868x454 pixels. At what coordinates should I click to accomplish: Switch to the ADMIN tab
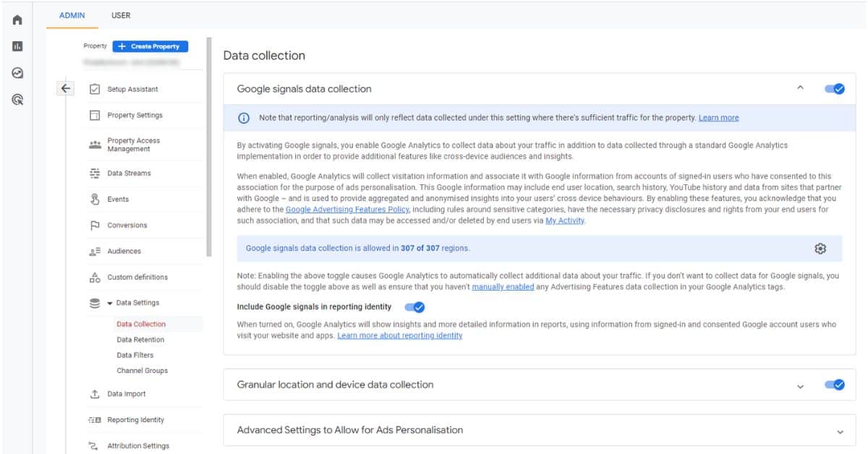point(72,14)
